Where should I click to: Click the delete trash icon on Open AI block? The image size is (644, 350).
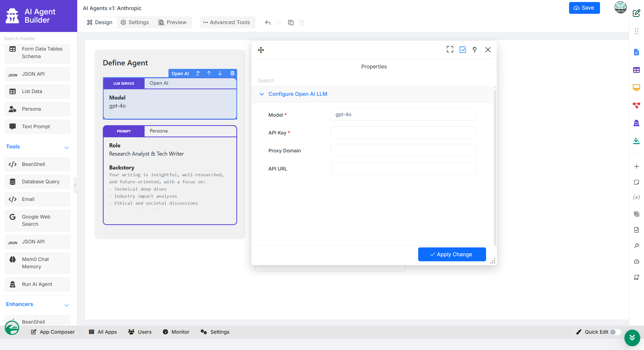(x=232, y=73)
